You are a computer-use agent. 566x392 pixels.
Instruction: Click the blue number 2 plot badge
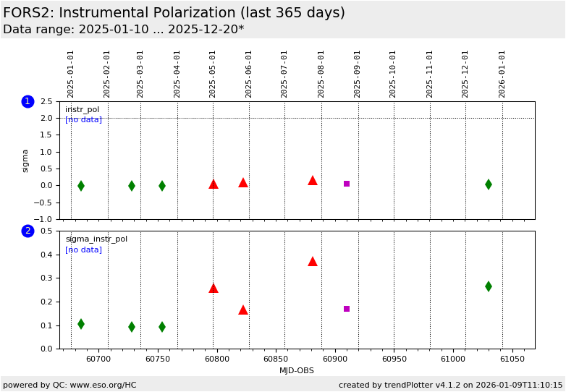pos(28,231)
